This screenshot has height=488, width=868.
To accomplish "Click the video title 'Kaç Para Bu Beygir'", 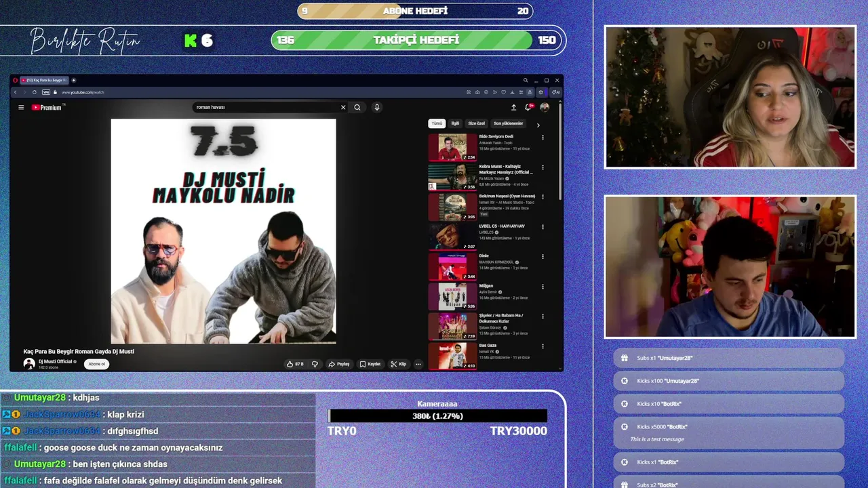I will (x=79, y=351).
